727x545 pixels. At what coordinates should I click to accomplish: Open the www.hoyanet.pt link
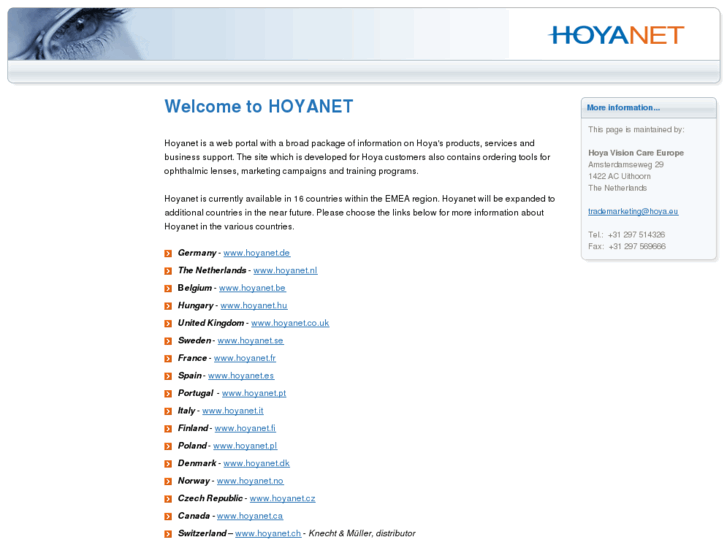click(x=254, y=393)
